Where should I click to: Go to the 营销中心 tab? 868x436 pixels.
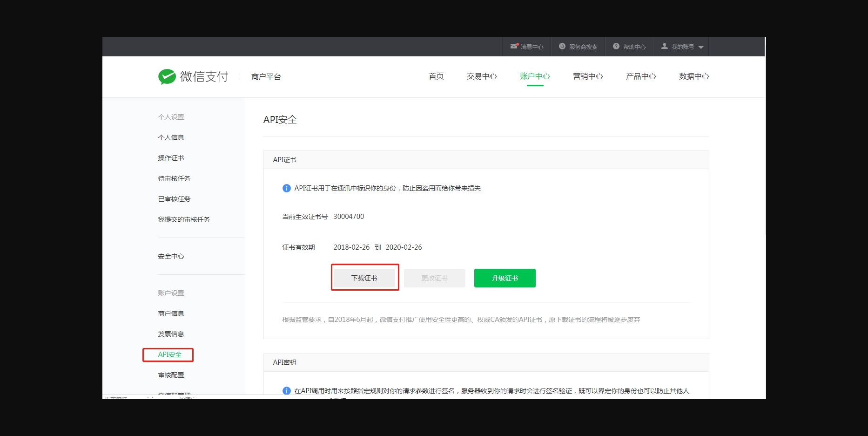[x=588, y=76]
